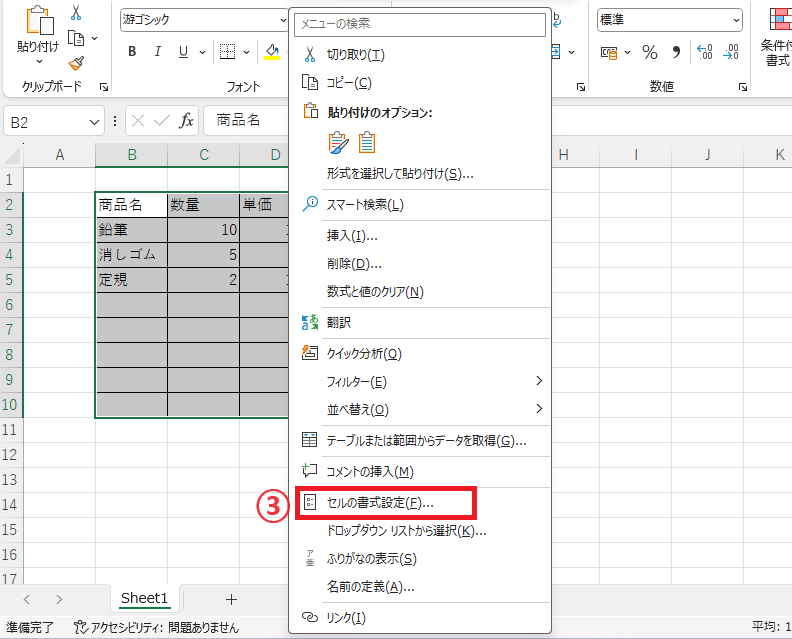Screen dimensions: 792x639
Task: Click the yellow fill color bucket
Action: (x=272, y=52)
